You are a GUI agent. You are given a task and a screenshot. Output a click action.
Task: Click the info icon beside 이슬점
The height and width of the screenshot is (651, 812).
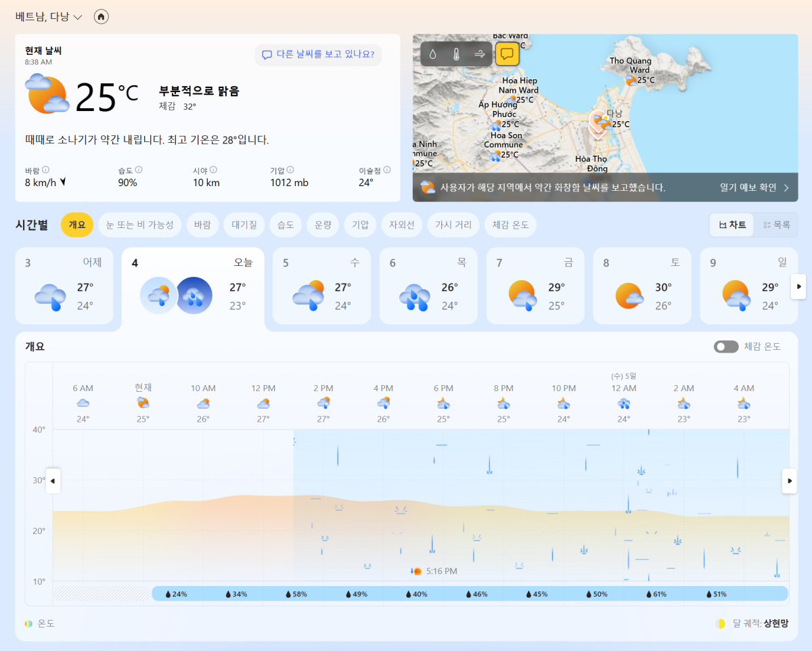click(x=387, y=171)
